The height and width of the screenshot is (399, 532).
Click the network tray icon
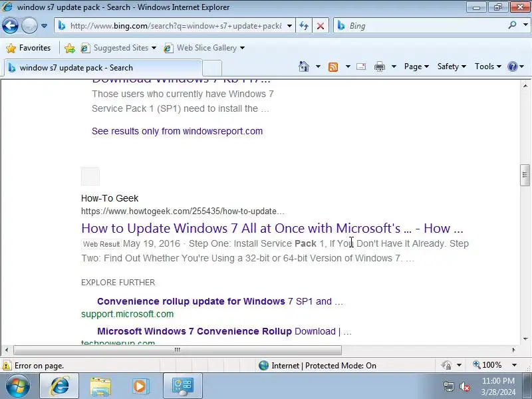tap(449, 386)
